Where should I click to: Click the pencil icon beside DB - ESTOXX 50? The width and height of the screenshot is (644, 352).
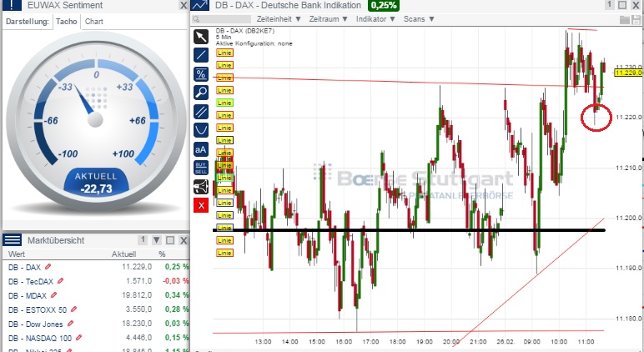pyautogui.click(x=74, y=309)
